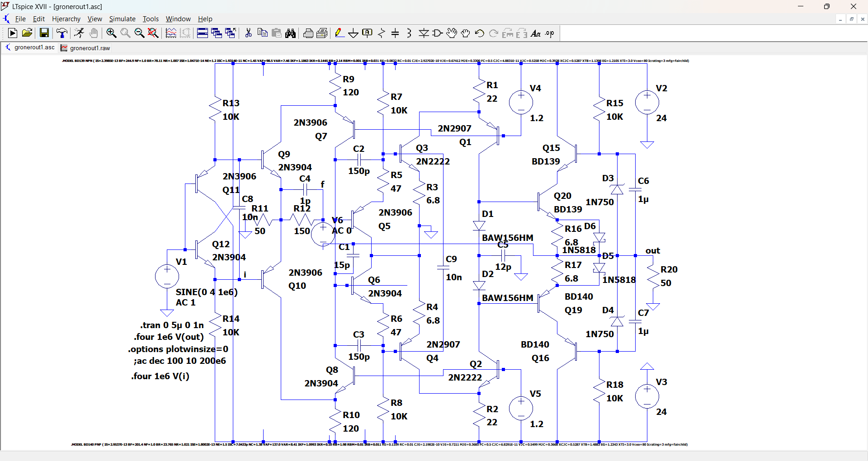Halt simulation with the hand icon
Viewport: 868px width, 461px height.
point(94,33)
